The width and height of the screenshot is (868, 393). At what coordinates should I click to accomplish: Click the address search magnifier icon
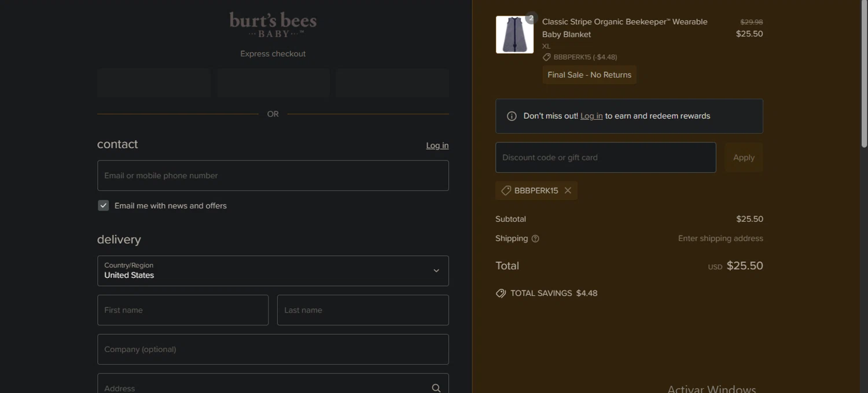(x=436, y=388)
